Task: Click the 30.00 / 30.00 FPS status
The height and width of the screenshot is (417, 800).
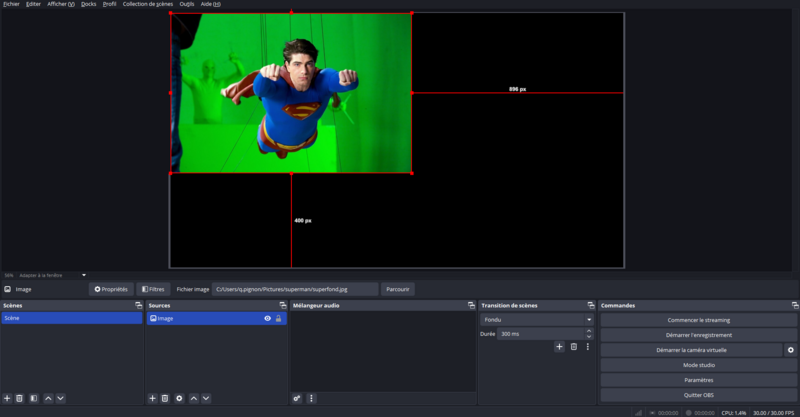Action: click(773, 413)
